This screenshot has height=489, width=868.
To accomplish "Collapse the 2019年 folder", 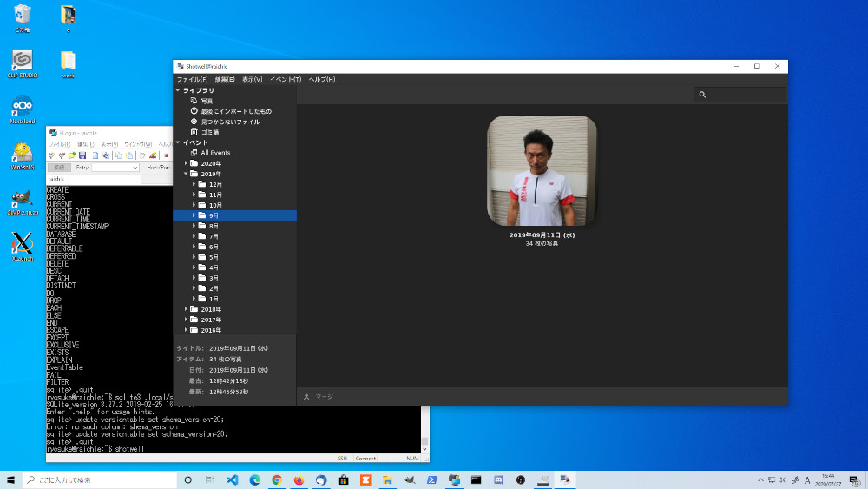I will coord(186,174).
